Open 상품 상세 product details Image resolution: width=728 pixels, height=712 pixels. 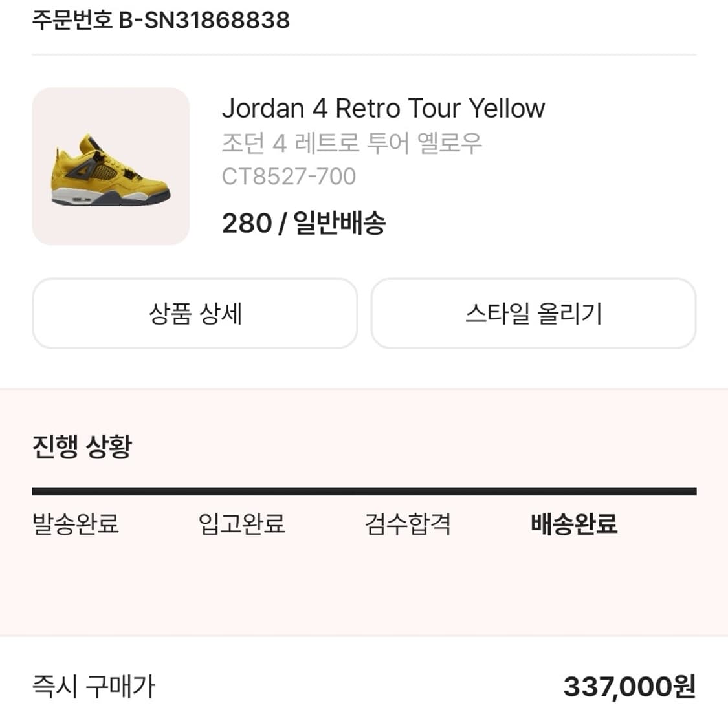(195, 314)
